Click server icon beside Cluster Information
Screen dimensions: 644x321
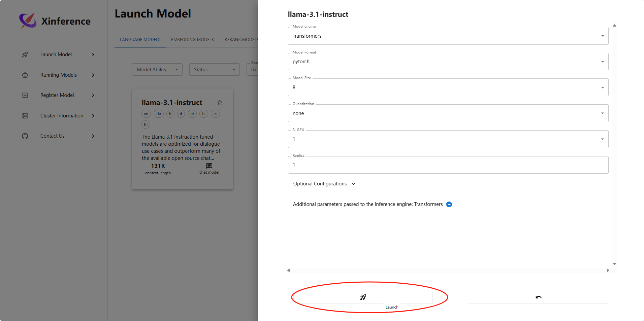pyautogui.click(x=25, y=116)
